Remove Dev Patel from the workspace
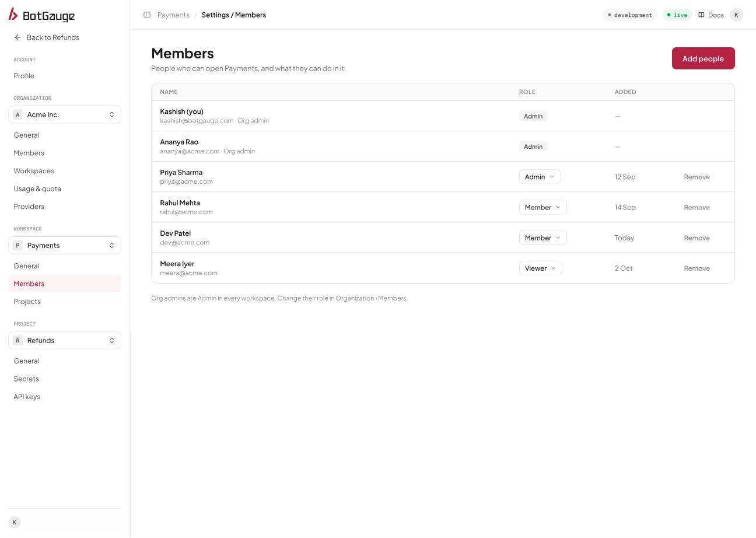 [x=696, y=237]
